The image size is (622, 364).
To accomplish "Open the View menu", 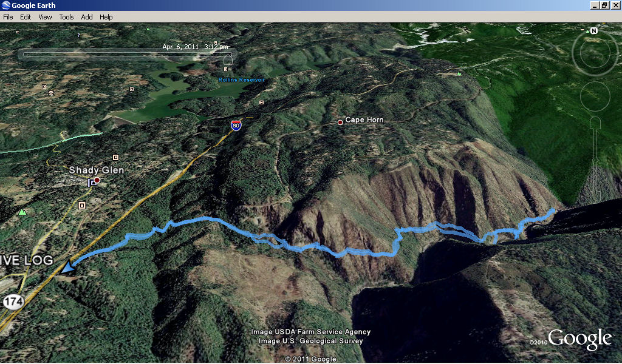I will click(x=45, y=17).
